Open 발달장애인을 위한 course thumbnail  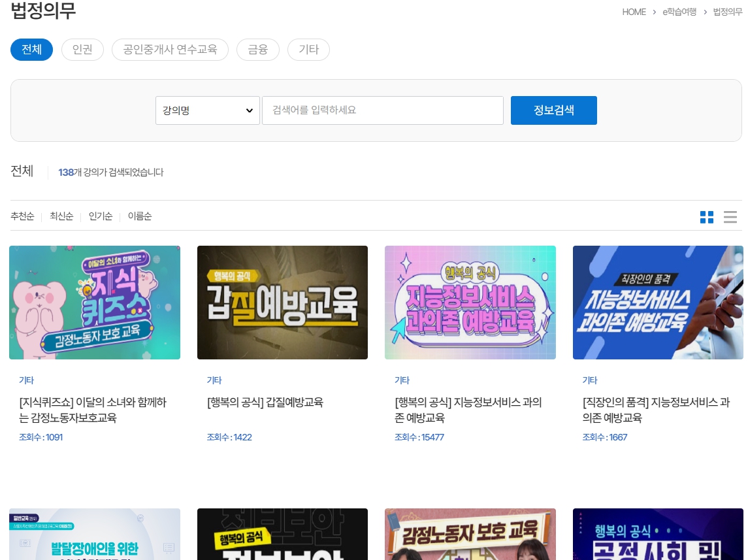pos(95,535)
